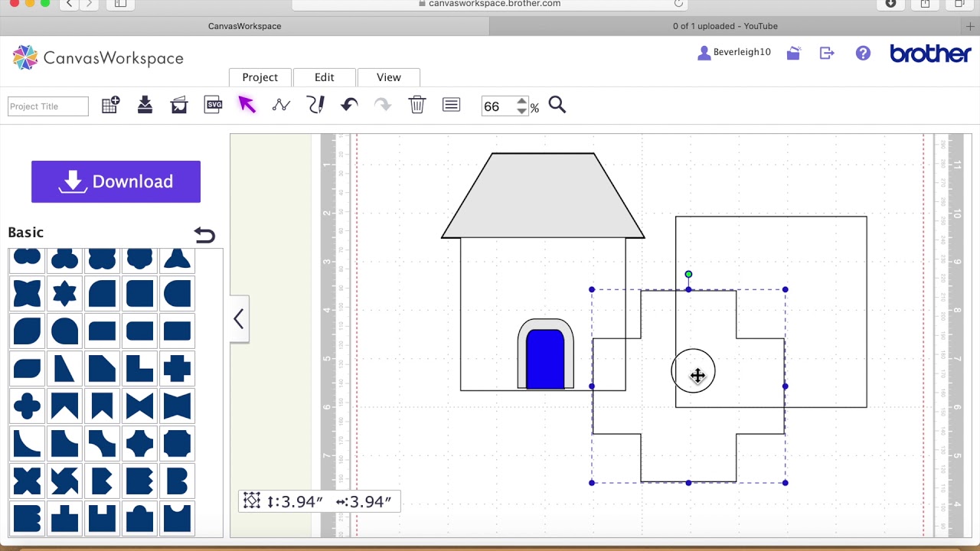Select the six-pointed star shape

pyautogui.click(x=64, y=293)
